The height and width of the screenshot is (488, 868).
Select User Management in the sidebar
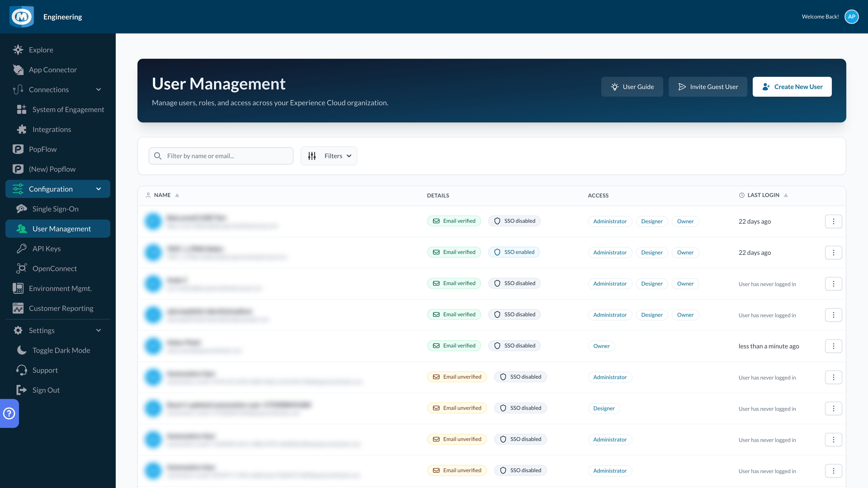point(58,229)
